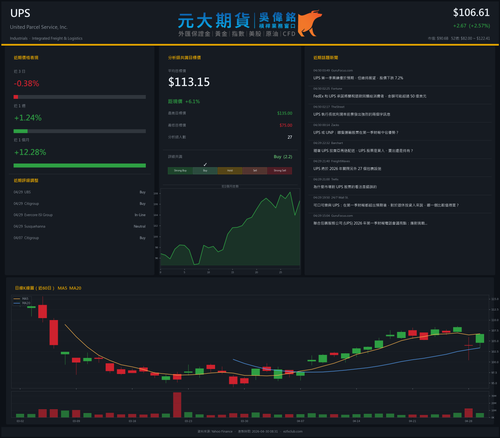The image size is (500, 438).
Task: Click the Neutral rating for Susquehanna
Action: click(140, 226)
